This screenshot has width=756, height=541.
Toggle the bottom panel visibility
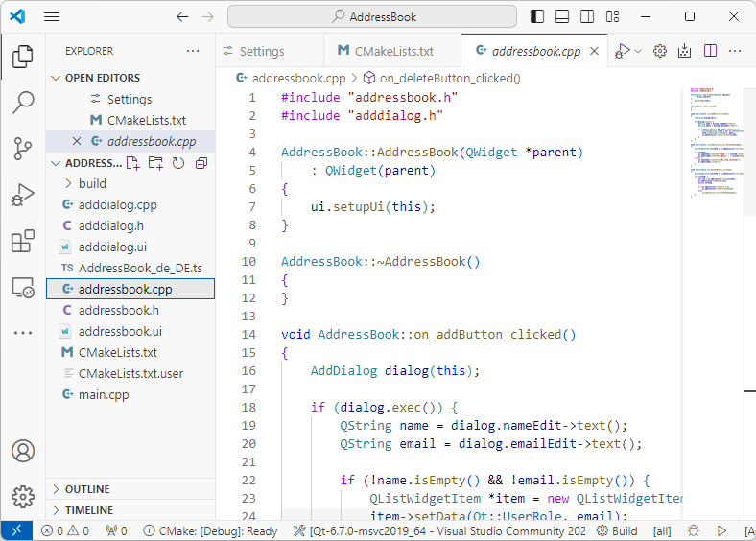pos(562,16)
